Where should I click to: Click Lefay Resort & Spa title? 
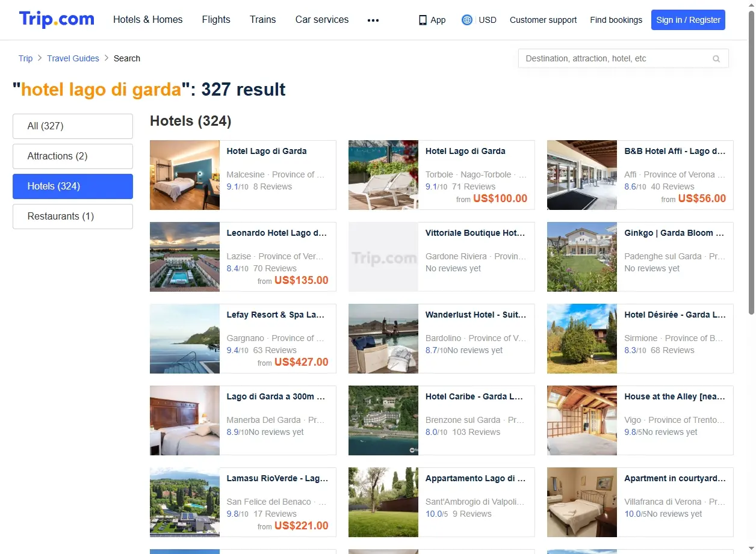click(276, 315)
